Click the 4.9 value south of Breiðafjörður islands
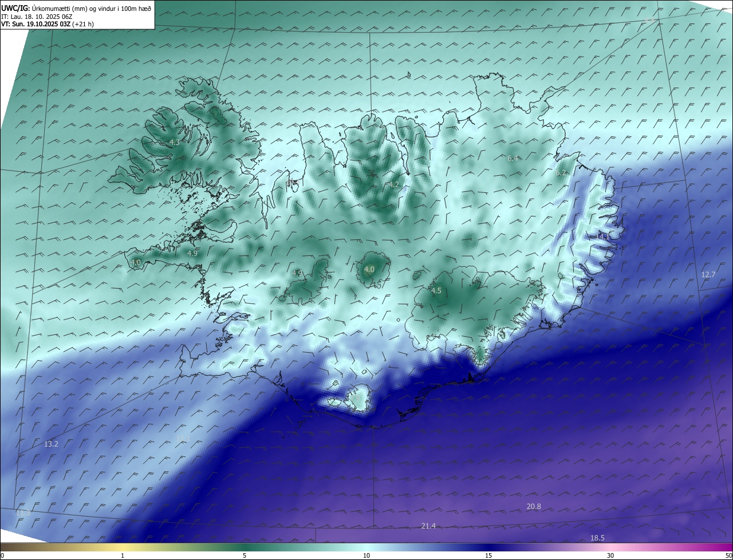The height and width of the screenshot is (560, 733). 192,253
